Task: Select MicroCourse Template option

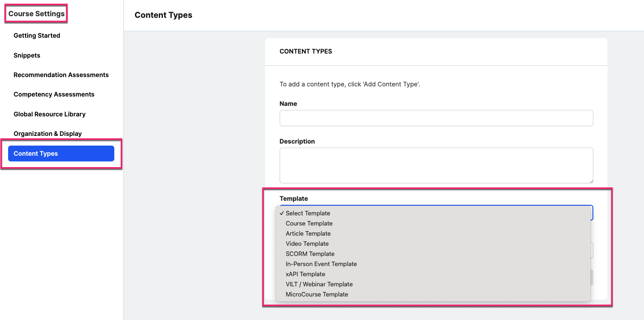Action: (433, 294)
